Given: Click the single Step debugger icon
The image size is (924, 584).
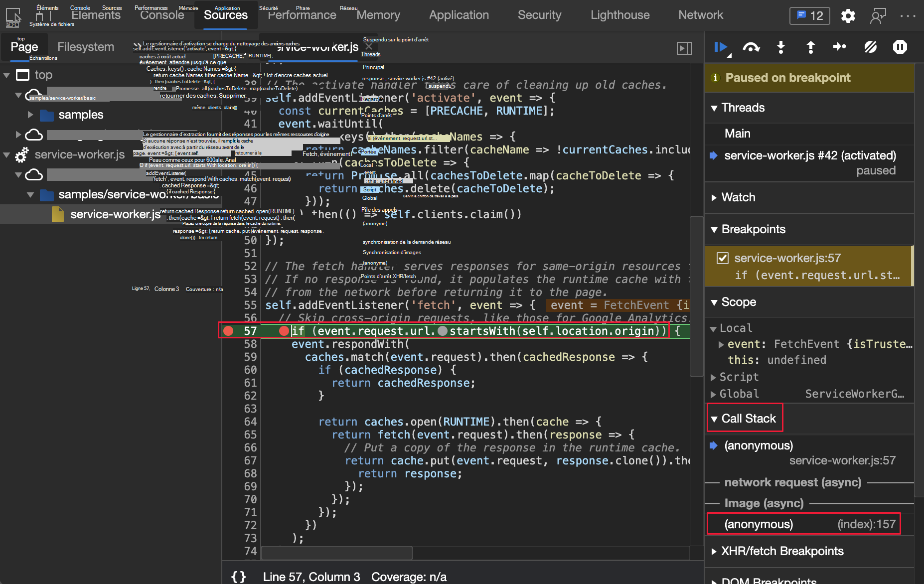Looking at the screenshot, I should point(840,47).
